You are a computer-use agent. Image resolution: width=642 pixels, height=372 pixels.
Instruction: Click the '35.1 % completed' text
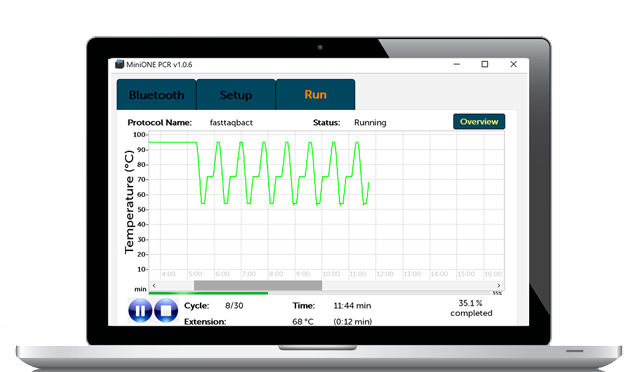[x=471, y=308]
